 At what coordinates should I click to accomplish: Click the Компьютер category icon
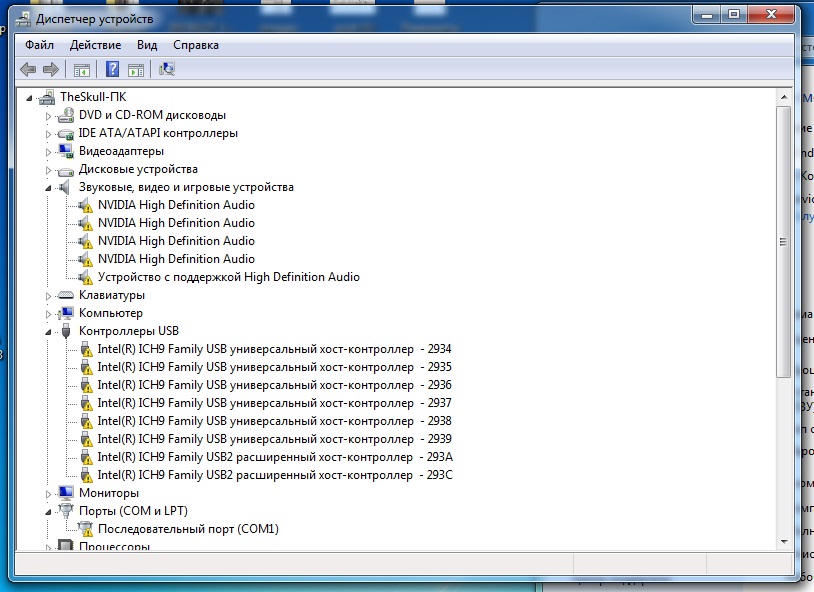tap(66, 313)
